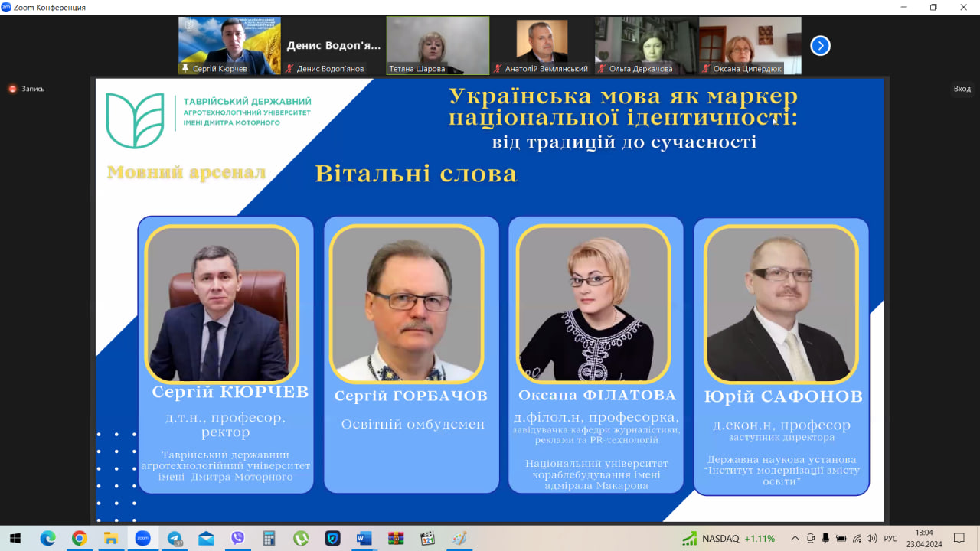The image size is (980, 551).
Task: Click the name Юрій САФОНОВ on the slide
Action: (783, 396)
